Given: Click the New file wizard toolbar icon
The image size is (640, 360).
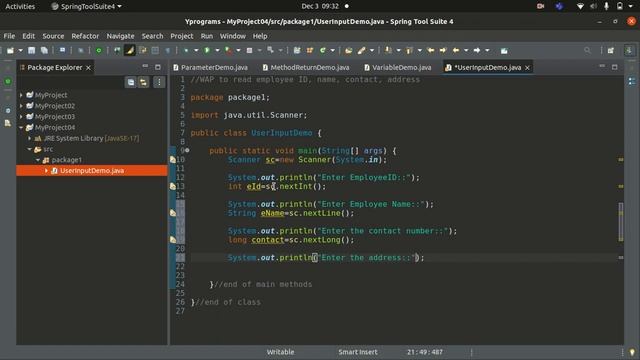Looking at the screenshot, I should coord(10,51).
